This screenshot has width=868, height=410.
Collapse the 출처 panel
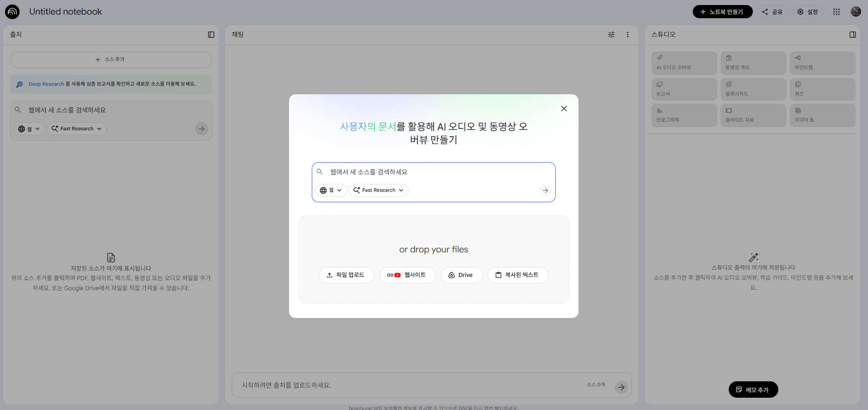tap(211, 34)
